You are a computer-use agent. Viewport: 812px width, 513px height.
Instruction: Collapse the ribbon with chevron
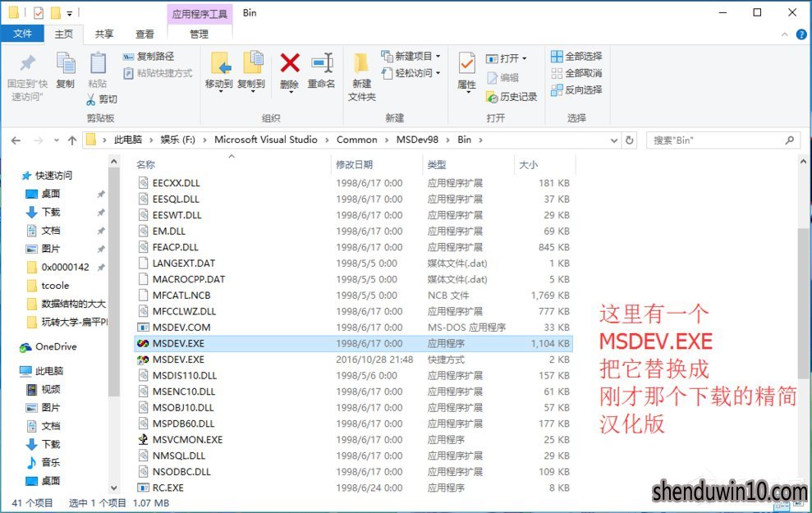(785, 34)
